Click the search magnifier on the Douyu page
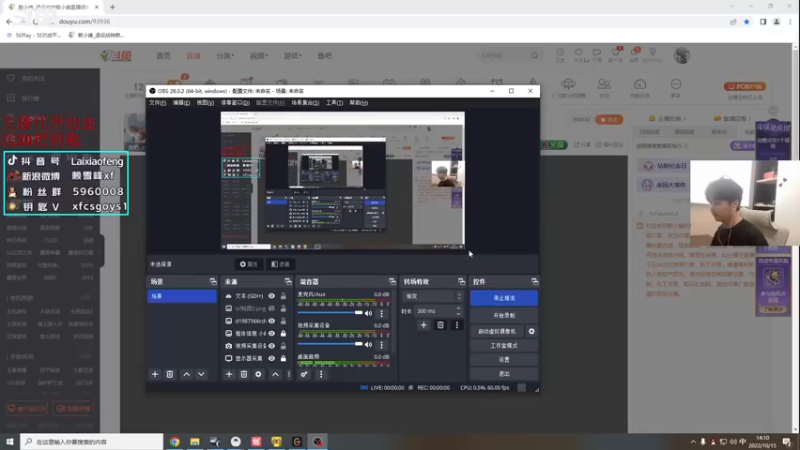 (x=534, y=56)
